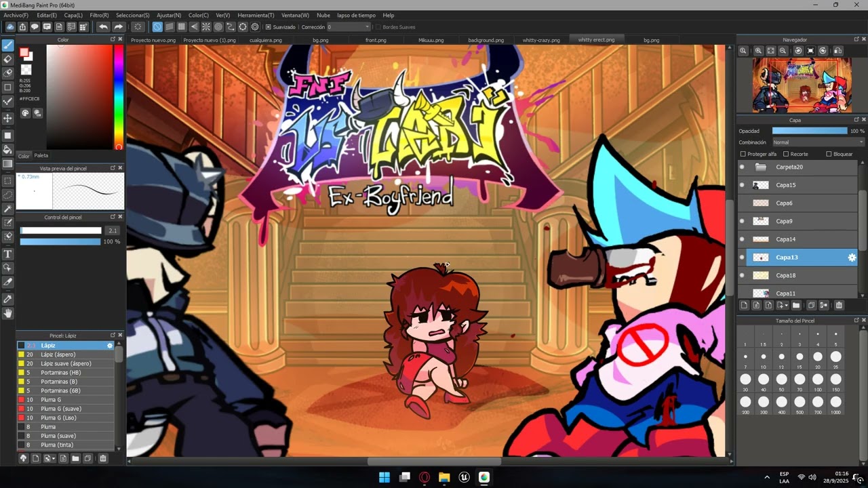
Task: Toggle the Bordes Suaves checkbox
Action: tap(378, 27)
